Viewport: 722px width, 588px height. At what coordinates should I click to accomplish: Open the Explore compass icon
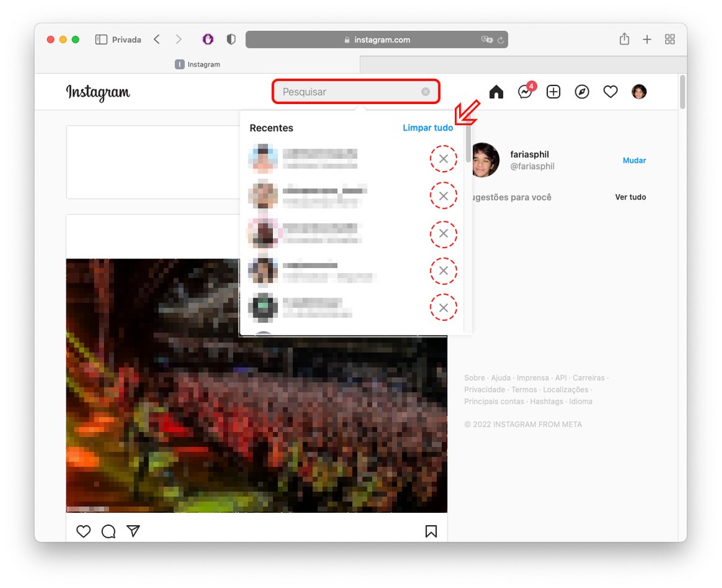click(582, 92)
